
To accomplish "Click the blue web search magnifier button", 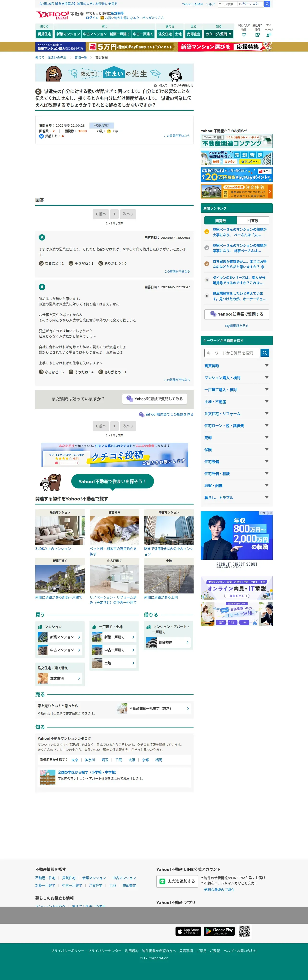I will [x=267, y=4].
